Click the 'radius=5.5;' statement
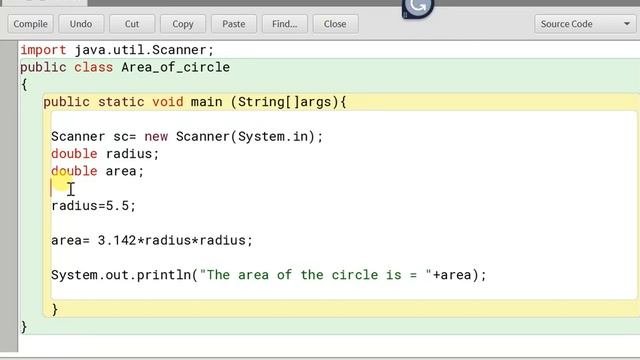640x360 pixels. 93,206
